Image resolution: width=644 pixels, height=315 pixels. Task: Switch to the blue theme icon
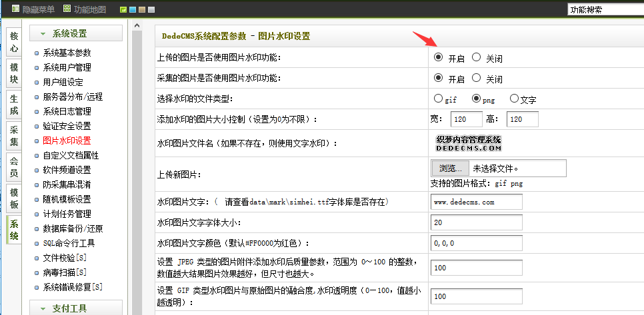(x=133, y=10)
